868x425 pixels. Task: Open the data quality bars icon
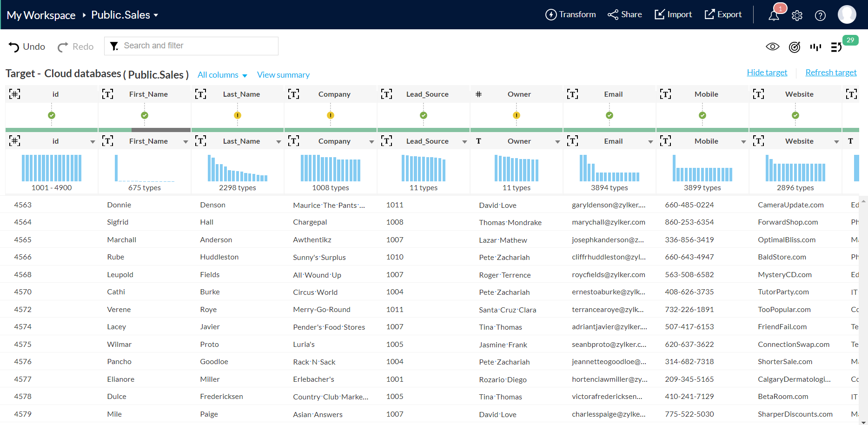point(815,47)
